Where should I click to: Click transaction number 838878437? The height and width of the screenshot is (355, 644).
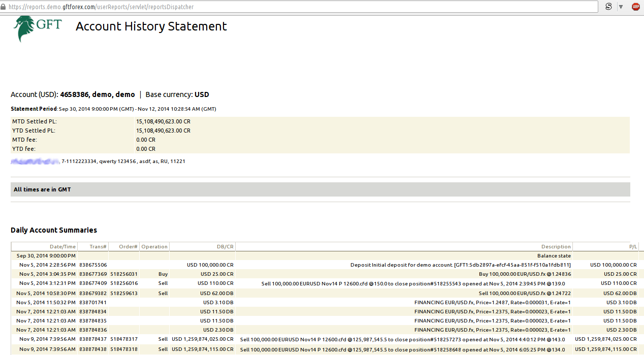(x=93, y=339)
